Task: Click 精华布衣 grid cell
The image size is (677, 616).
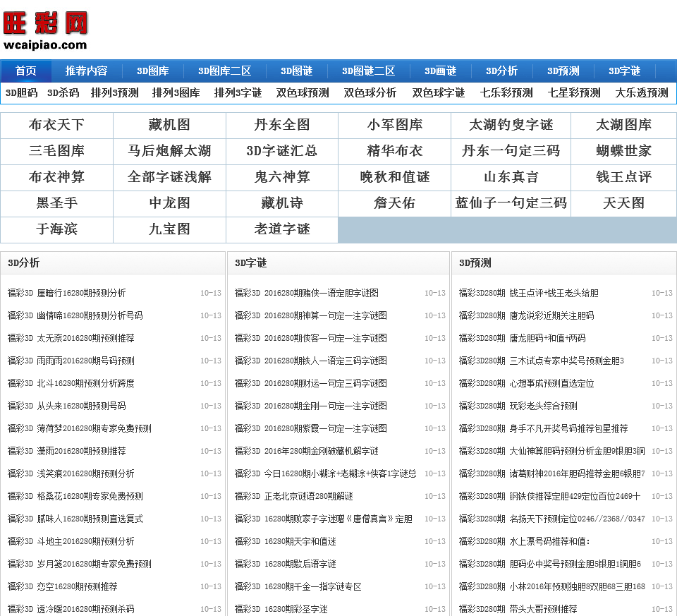Action: 395,151
